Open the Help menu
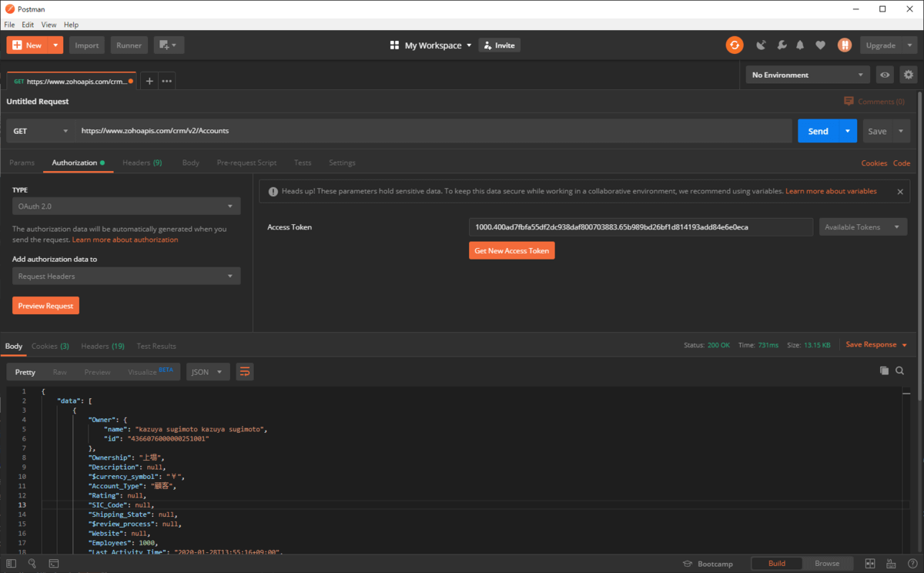Image resolution: width=924 pixels, height=573 pixels. click(71, 25)
